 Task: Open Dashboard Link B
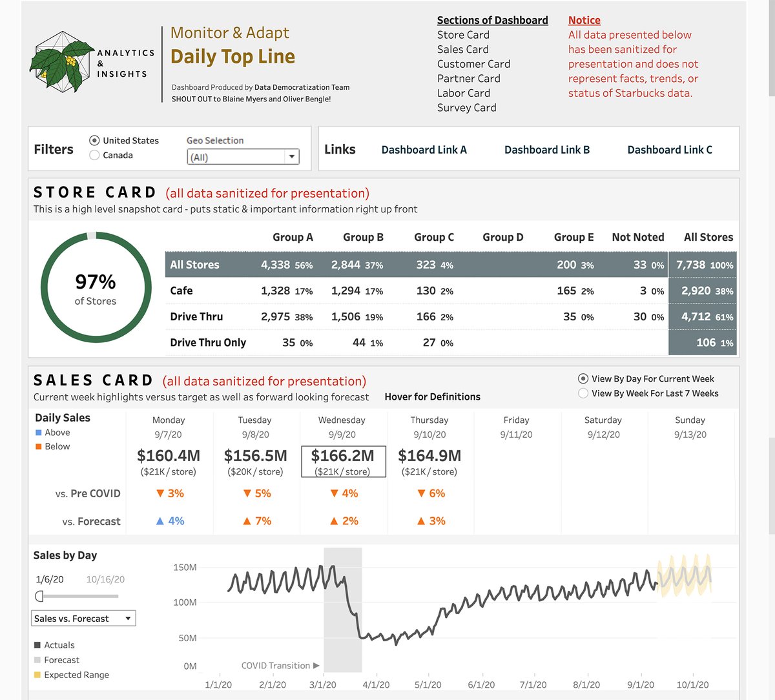pos(547,149)
